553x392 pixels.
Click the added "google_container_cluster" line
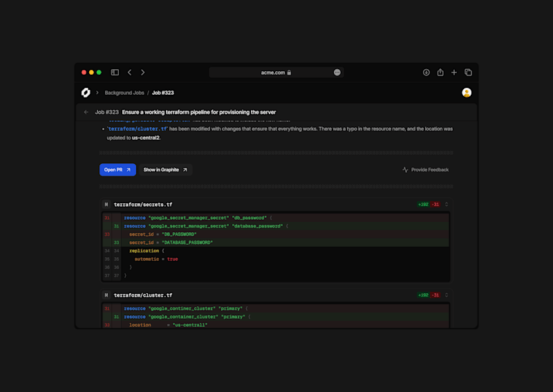click(276, 317)
